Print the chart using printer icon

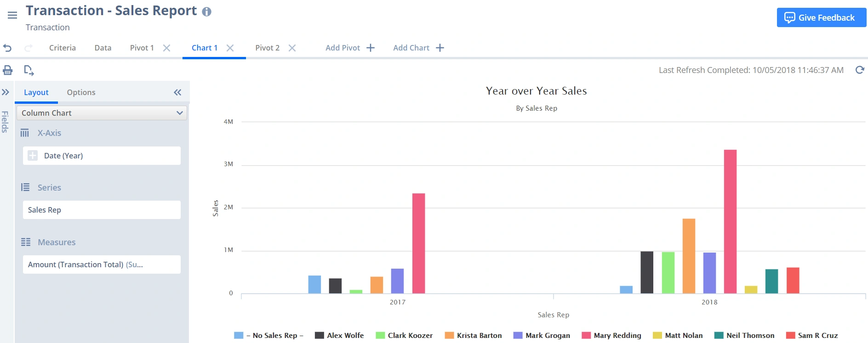coord(8,70)
